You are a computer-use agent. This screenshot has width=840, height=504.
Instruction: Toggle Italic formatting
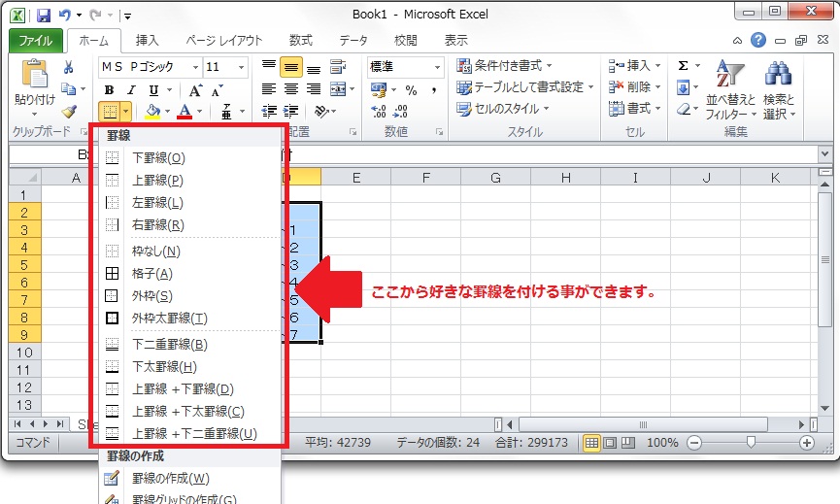tap(131, 90)
